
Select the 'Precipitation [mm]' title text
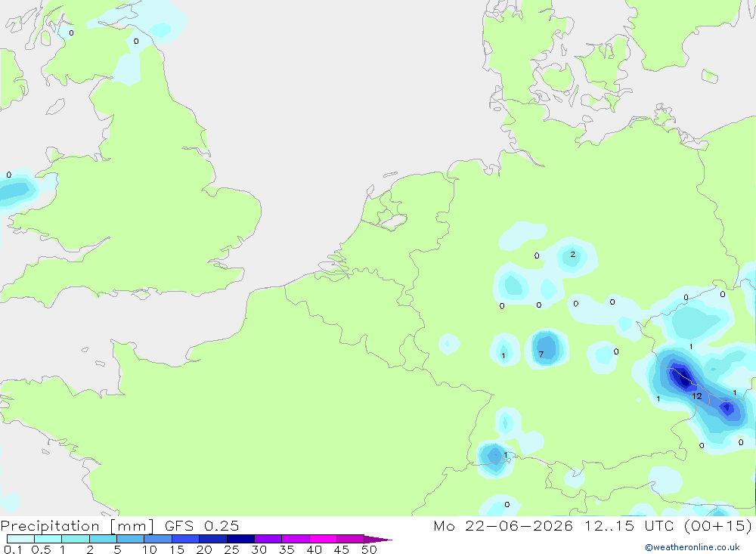[x=77, y=526]
